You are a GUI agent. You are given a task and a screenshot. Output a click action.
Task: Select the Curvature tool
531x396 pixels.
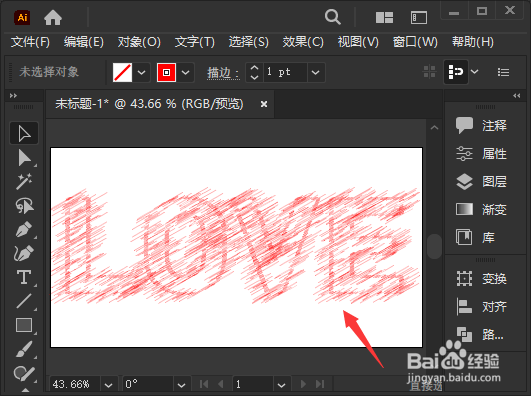click(24, 253)
